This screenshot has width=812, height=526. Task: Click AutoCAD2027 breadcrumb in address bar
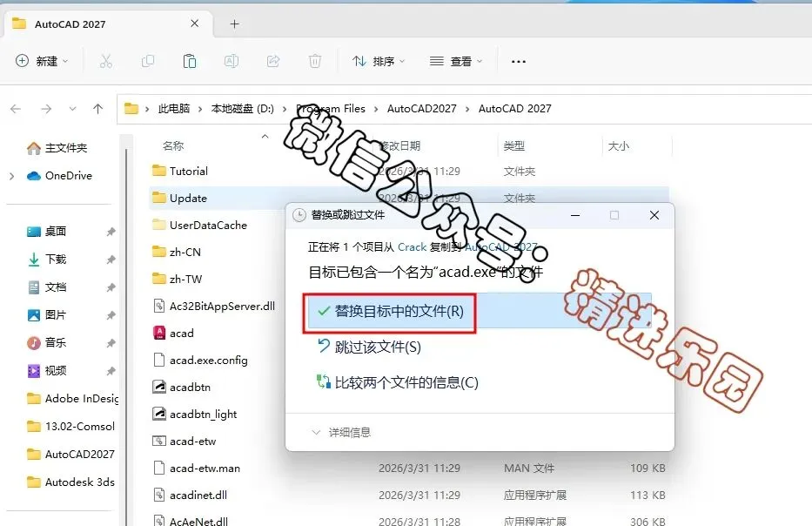click(x=421, y=109)
